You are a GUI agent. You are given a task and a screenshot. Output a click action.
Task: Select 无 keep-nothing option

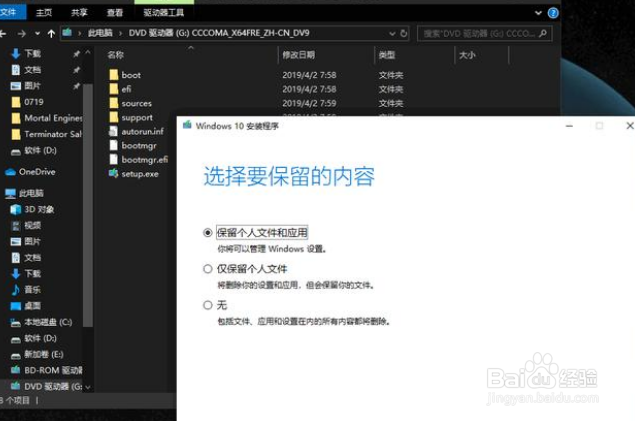[x=208, y=305]
